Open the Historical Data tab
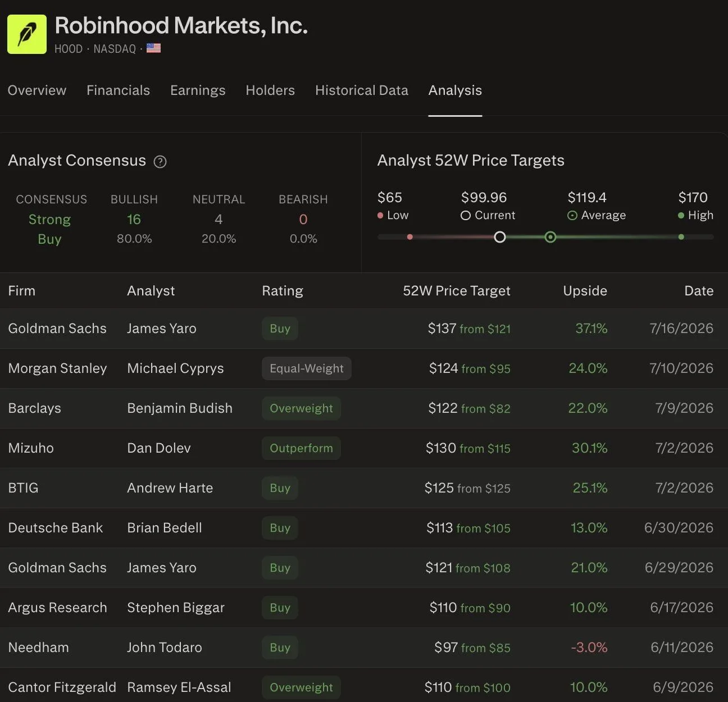The image size is (728, 702). pos(362,90)
